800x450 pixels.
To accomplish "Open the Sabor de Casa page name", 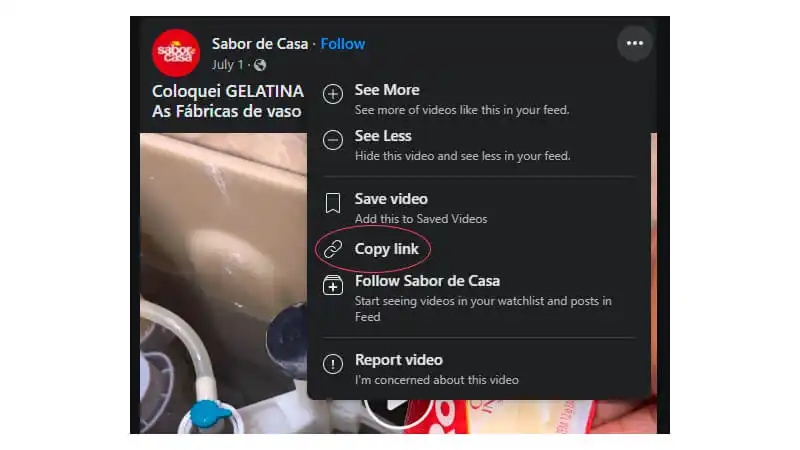I will (x=259, y=44).
